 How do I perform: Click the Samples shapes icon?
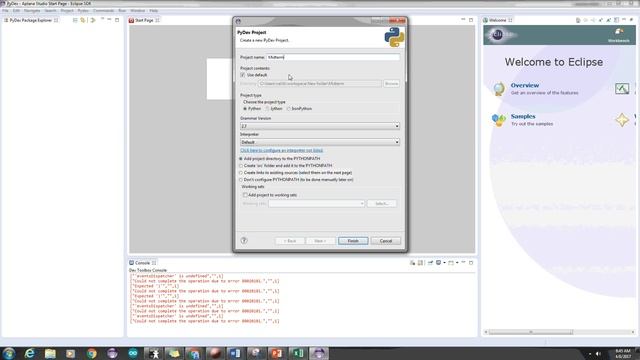[x=499, y=120]
